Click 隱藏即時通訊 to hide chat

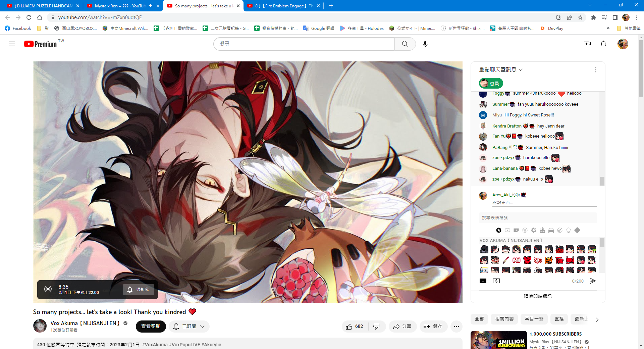tap(538, 296)
